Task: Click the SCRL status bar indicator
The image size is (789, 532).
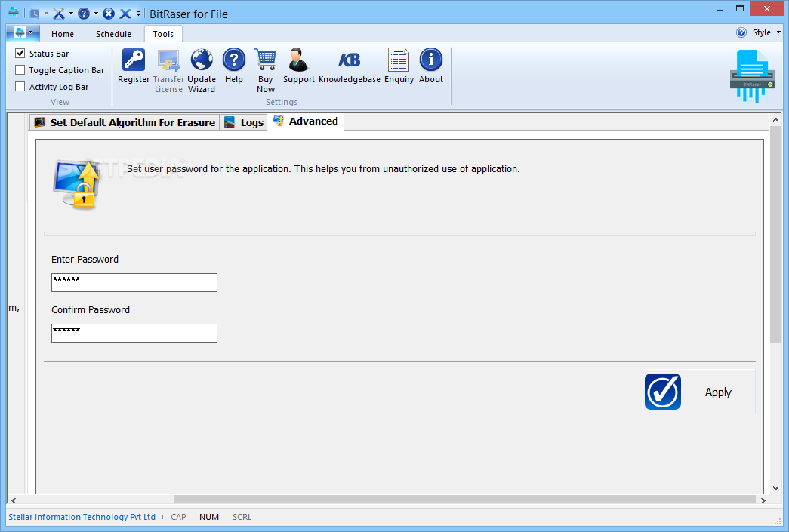Action: click(x=242, y=517)
